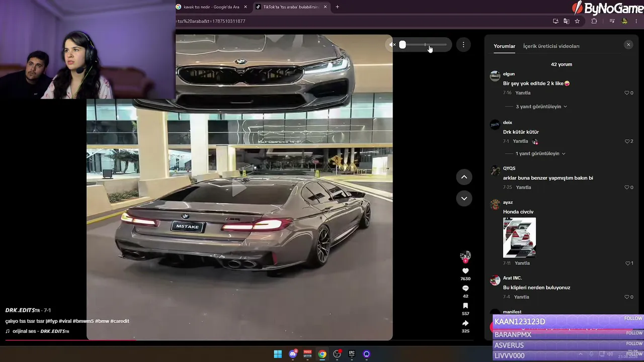Open Google Chrome from the taskbar

322,354
